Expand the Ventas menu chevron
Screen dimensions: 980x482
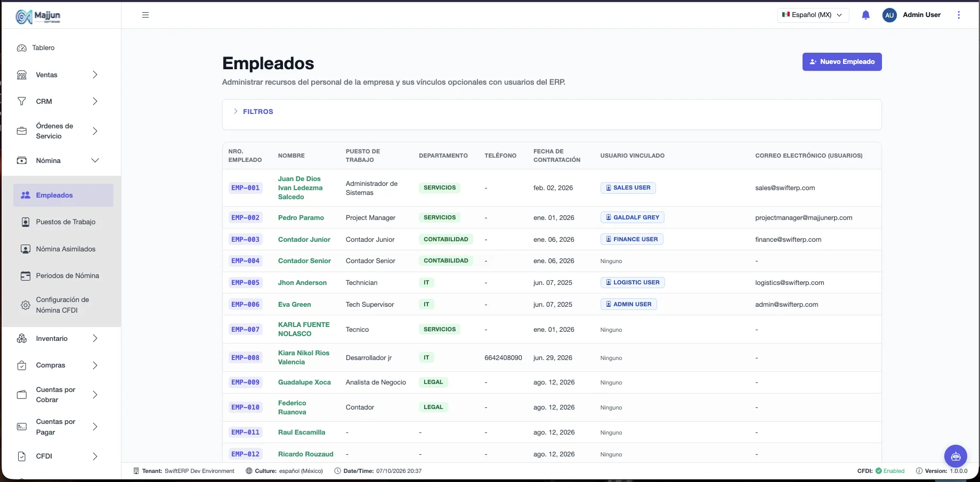point(95,75)
